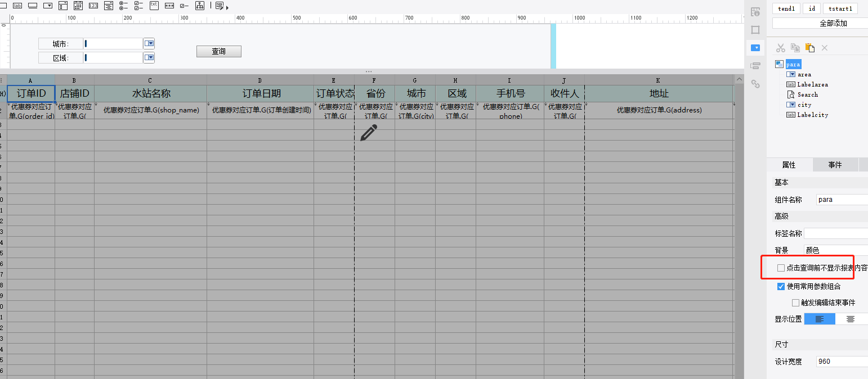This screenshot has width=868, height=379.
Task: Click the 标签名称 input field
Action: pyautogui.click(x=836, y=233)
